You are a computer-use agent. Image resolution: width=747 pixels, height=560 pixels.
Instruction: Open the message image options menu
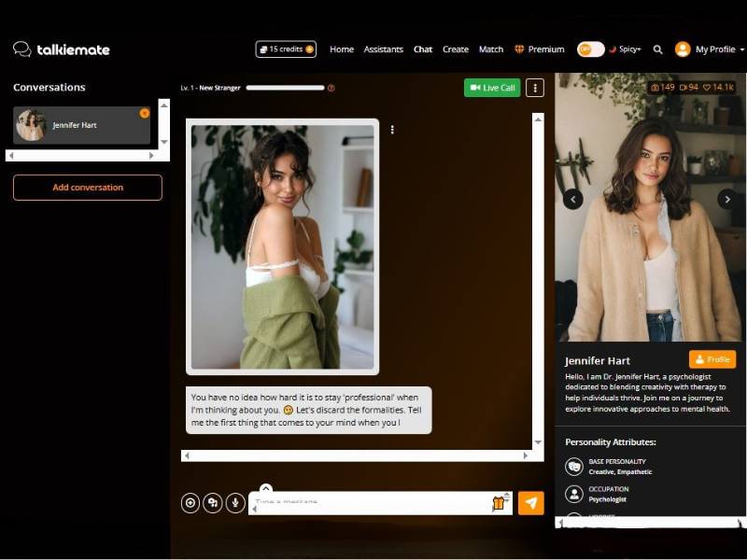pos(392,130)
